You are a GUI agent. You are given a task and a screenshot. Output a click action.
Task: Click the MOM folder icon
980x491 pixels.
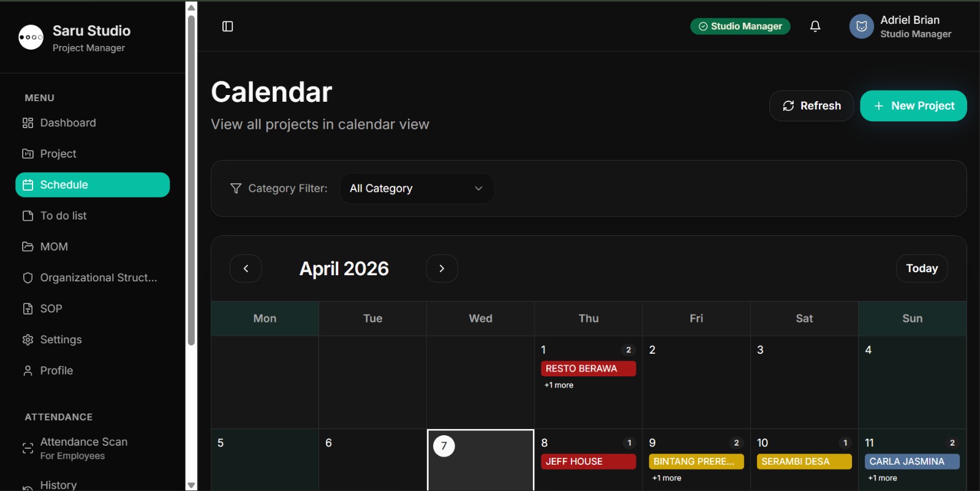[x=28, y=246]
